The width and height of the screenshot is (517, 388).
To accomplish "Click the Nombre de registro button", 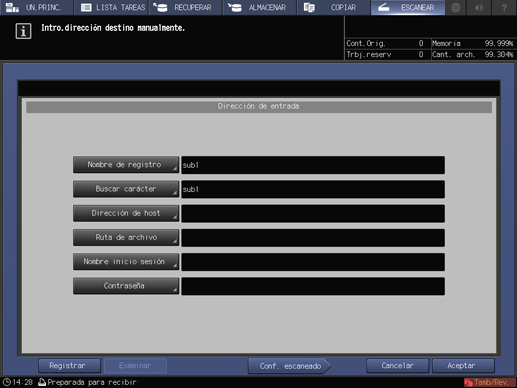I will pos(126,165).
